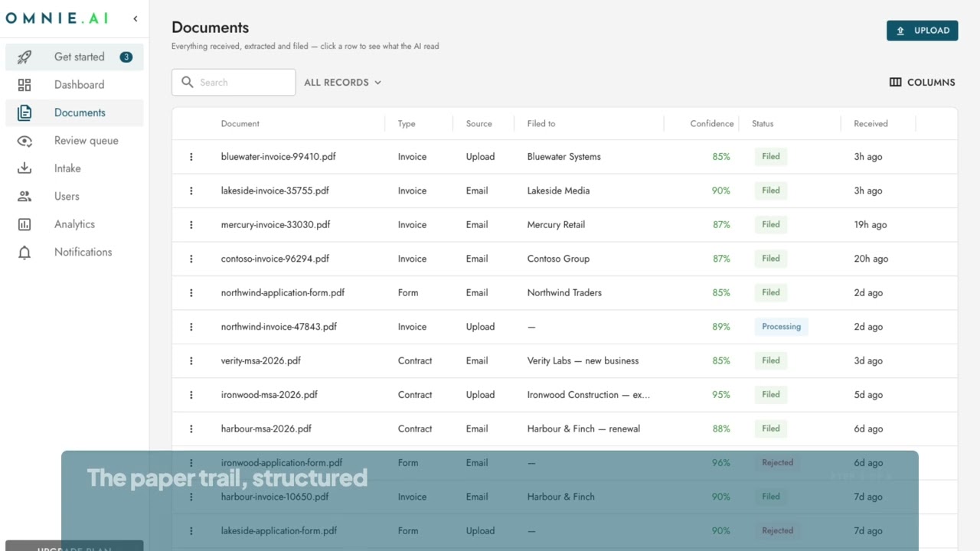This screenshot has width=980, height=551.
Task: Click the Analytics chart icon
Action: tap(24, 224)
